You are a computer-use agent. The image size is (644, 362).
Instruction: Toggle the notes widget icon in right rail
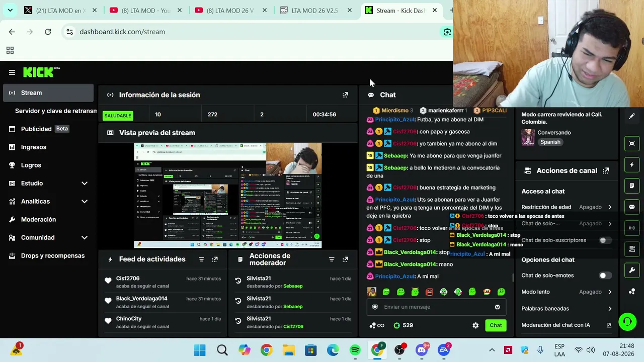point(632,186)
